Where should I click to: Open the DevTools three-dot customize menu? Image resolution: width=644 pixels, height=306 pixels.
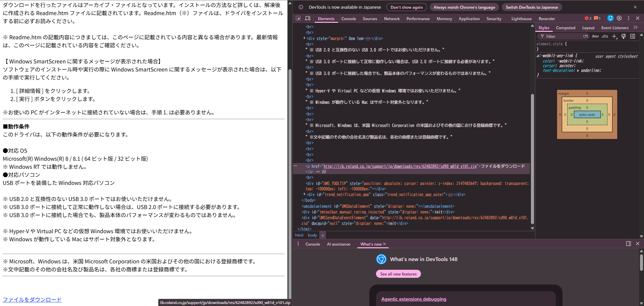click(629, 18)
